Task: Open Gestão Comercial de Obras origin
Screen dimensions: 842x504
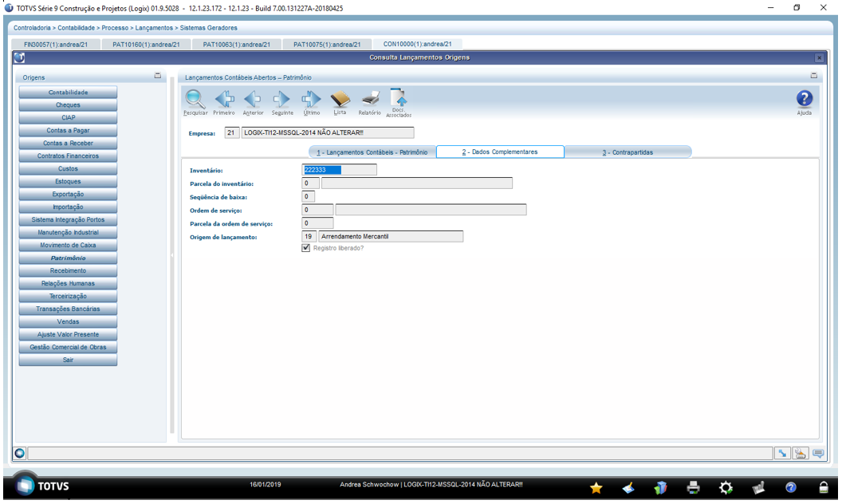Action: point(69,347)
